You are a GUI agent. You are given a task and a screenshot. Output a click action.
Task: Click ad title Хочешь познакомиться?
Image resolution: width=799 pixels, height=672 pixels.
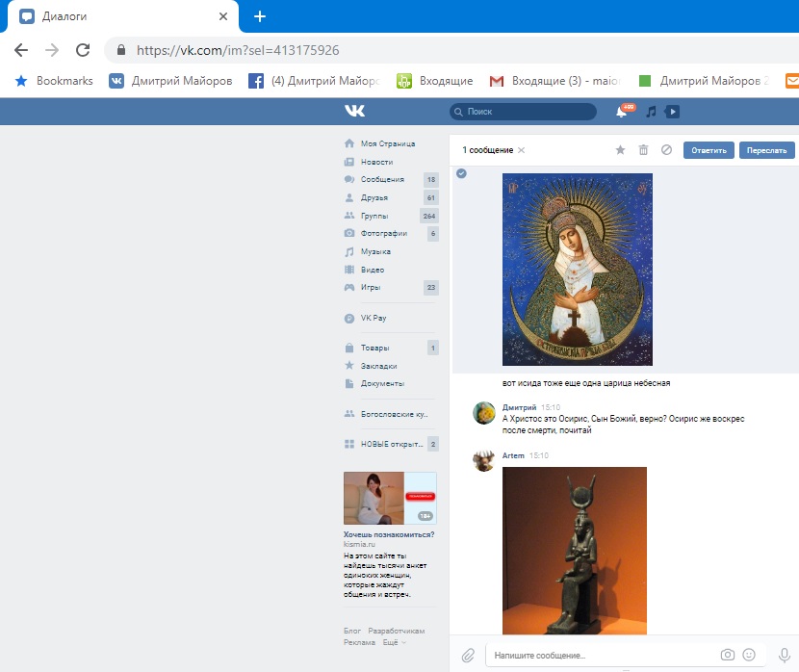[389, 534]
